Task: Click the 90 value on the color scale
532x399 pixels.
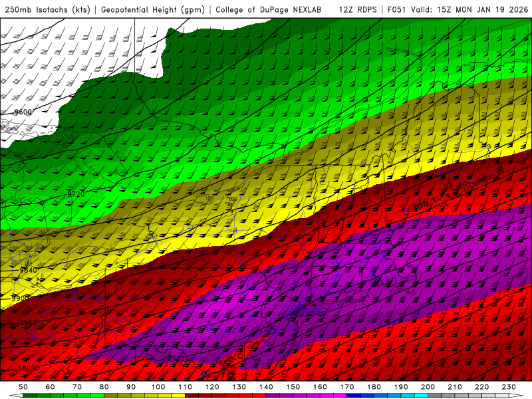Action: (131, 387)
